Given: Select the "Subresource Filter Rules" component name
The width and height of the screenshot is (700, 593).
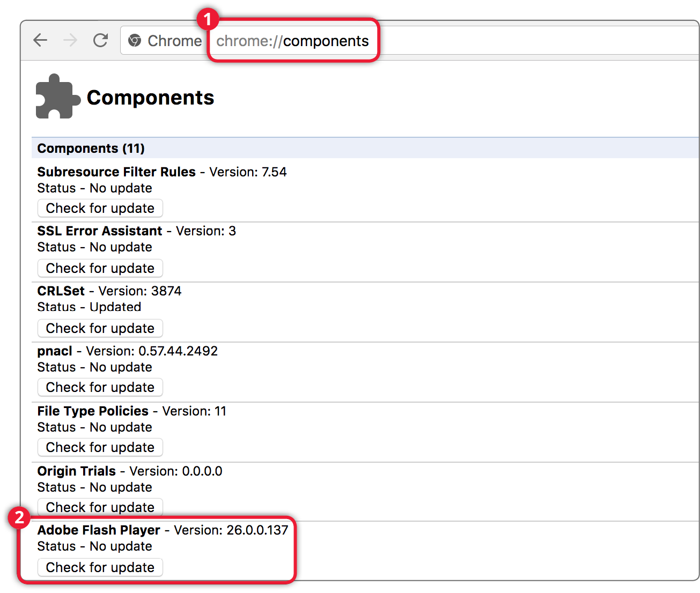Looking at the screenshot, I should coord(116,172).
